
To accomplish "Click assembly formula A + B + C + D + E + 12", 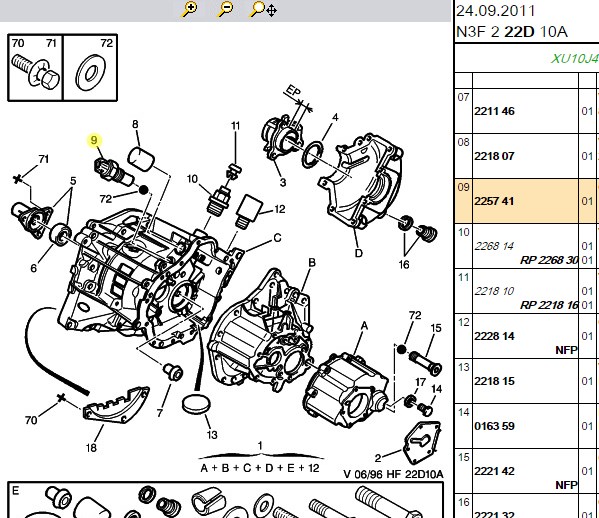I will tap(260, 468).
